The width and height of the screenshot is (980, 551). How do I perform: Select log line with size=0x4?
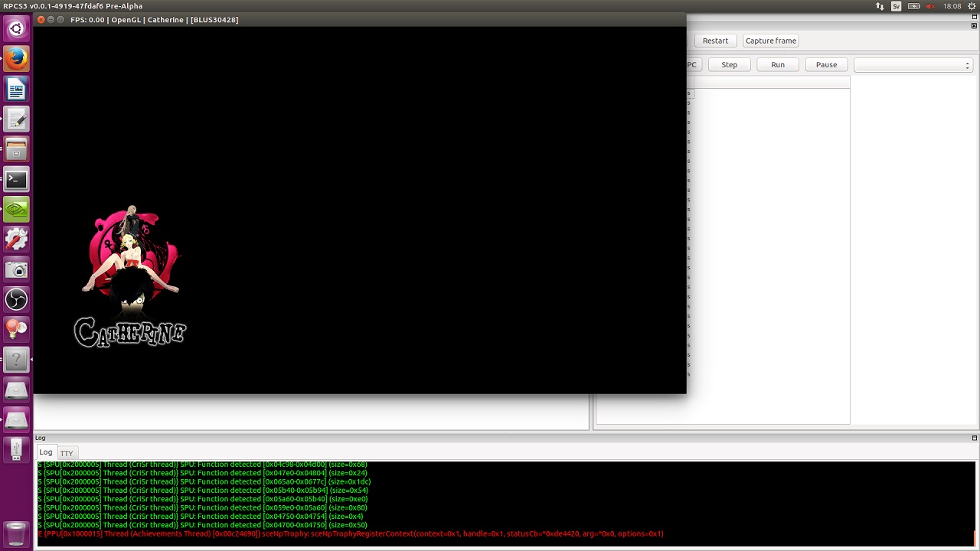click(x=201, y=517)
